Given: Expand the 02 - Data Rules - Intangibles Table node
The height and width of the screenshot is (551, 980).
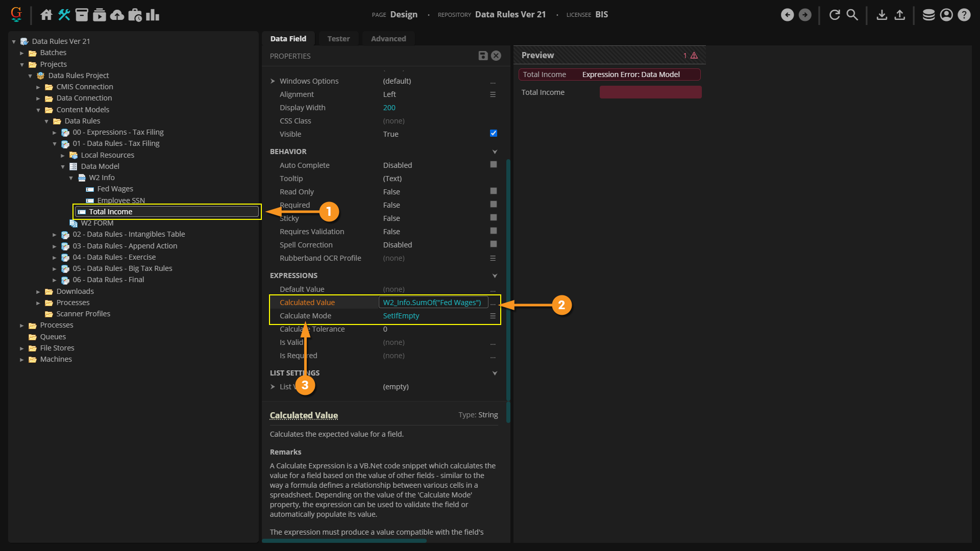Looking at the screenshot, I should point(55,235).
